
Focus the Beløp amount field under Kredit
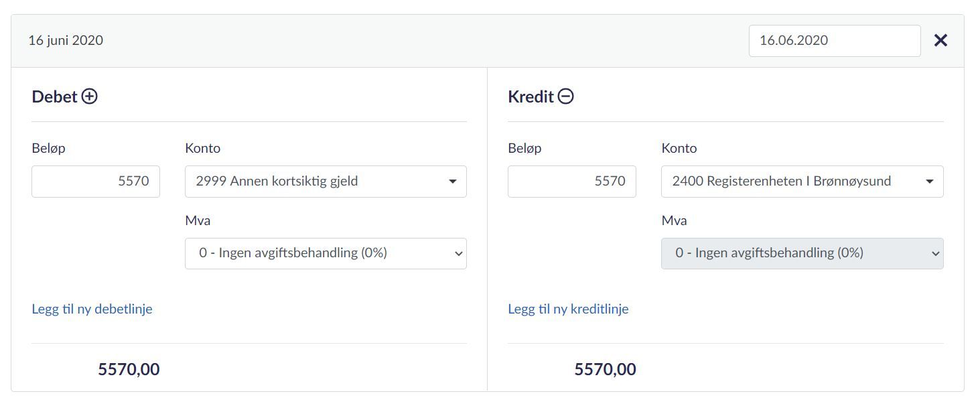coord(572,182)
